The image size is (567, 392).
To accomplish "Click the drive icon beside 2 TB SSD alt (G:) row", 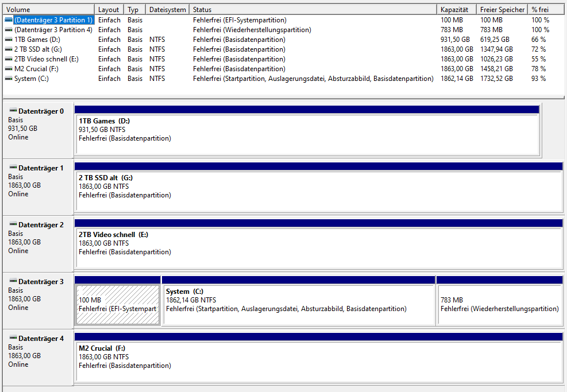I will point(9,49).
